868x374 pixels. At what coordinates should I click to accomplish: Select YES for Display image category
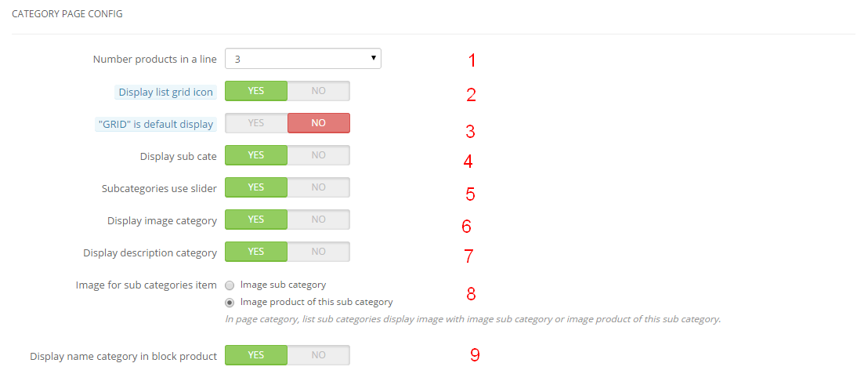point(256,220)
